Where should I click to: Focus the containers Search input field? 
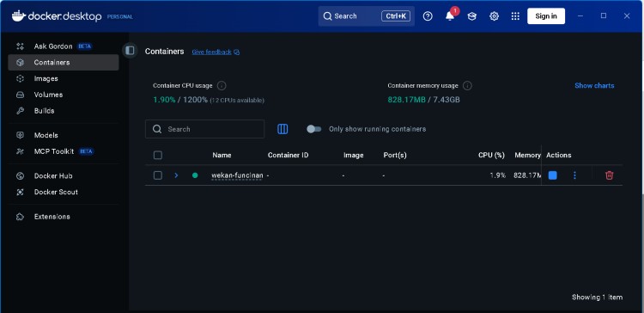tap(204, 129)
